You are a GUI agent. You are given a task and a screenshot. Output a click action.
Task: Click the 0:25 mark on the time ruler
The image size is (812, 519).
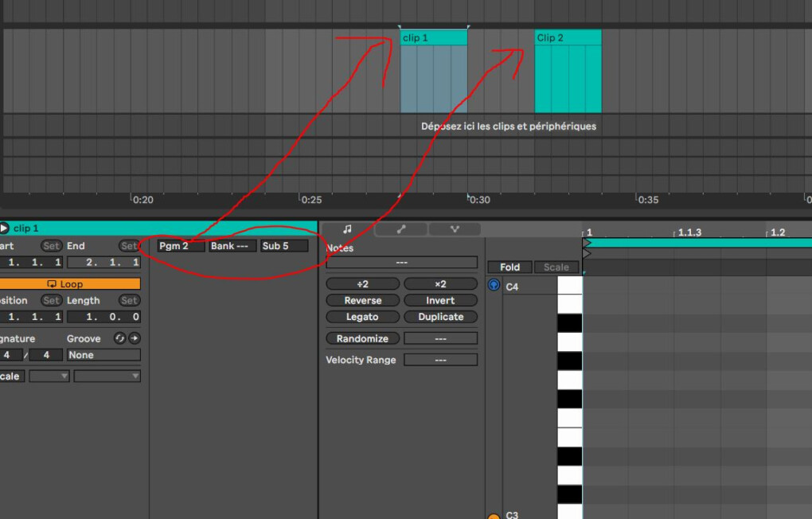pyautogui.click(x=311, y=200)
